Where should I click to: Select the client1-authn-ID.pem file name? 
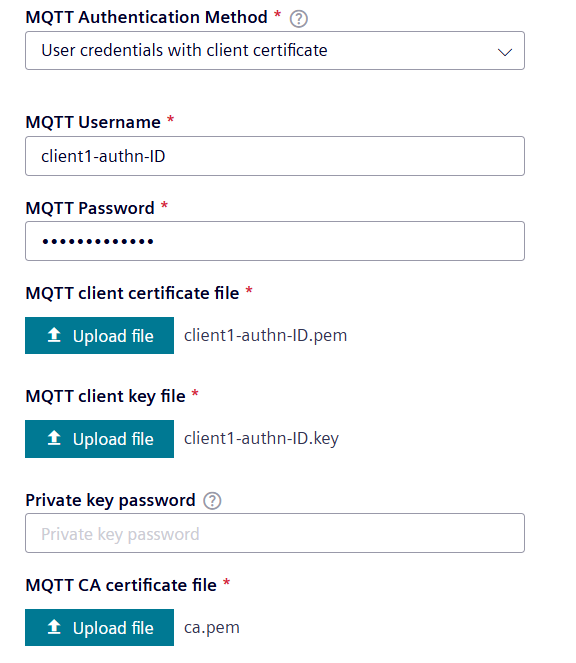point(266,336)
